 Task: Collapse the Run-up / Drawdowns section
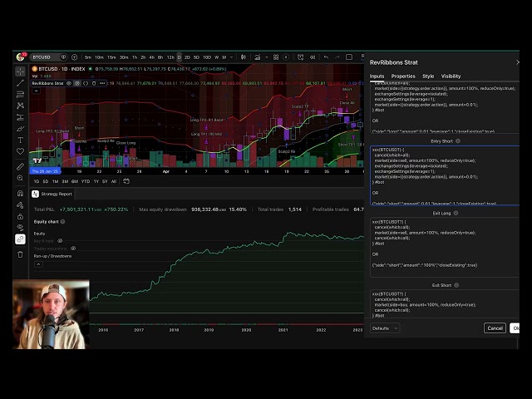52,256
